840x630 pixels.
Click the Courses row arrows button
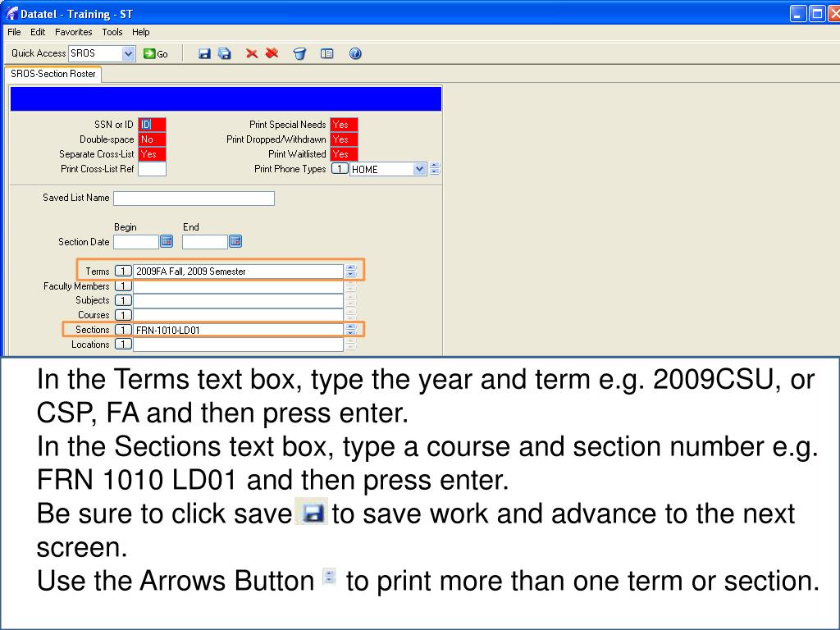click(x=350, y=315)
